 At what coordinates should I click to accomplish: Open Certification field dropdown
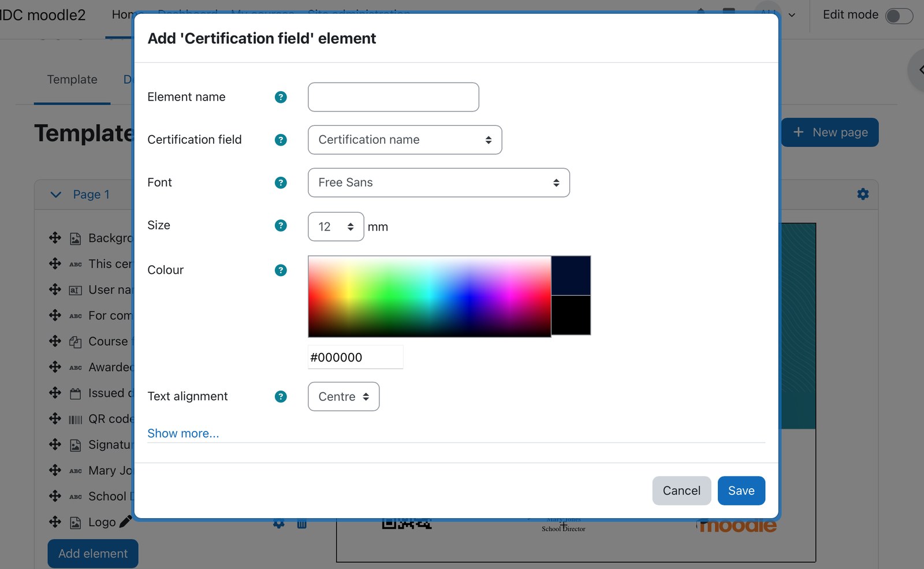(x=405, y=140)
